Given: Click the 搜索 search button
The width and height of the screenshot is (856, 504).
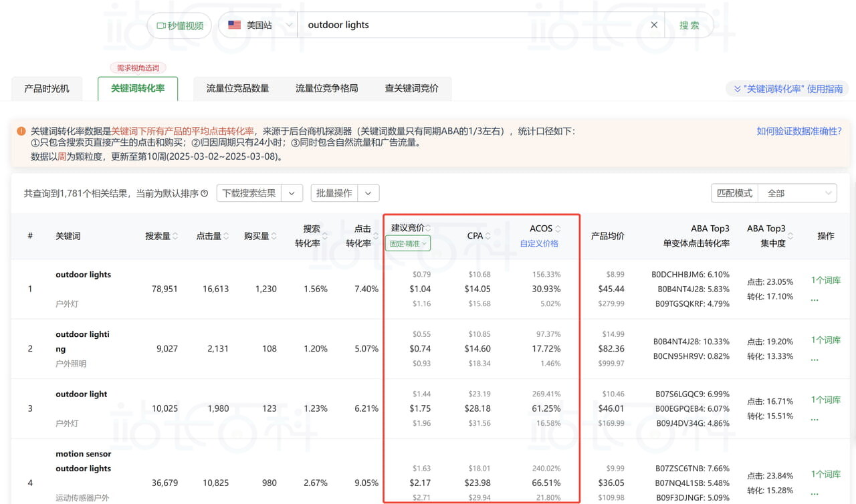Looking at the screenshot, I should click(689, 25).
